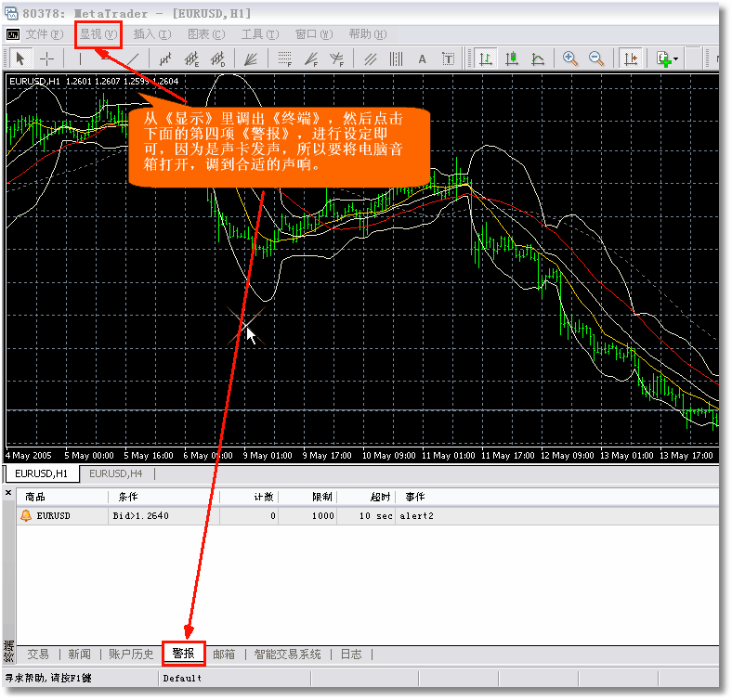Zoom out of the chart

click(596, 58)
